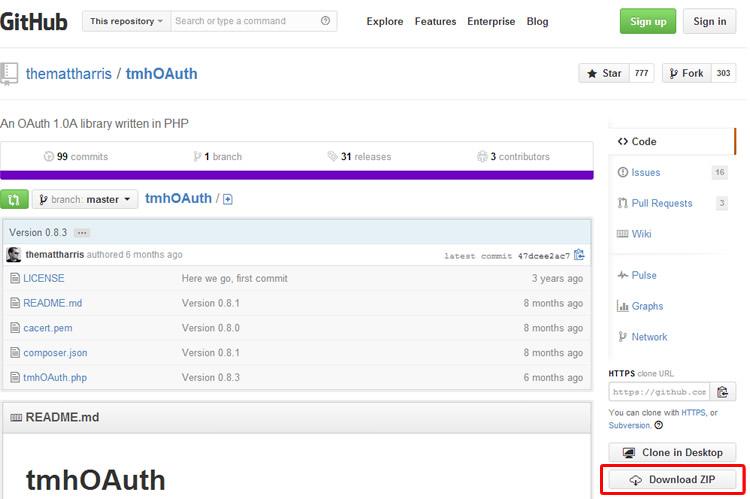Open the LICENSE file
The height and width of the screenshot is (499, 750).
(x=44, y=278)
